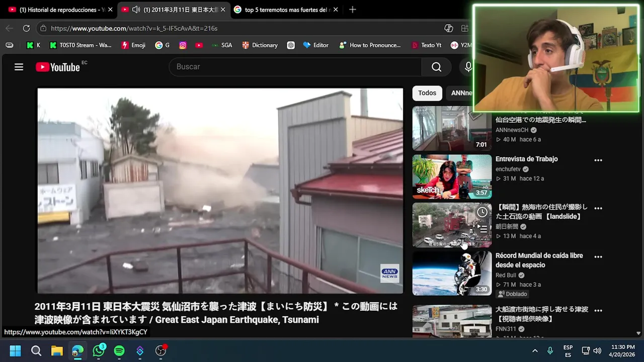
Task: Open the Dictionary bookmark
Action: pos(260,45)
